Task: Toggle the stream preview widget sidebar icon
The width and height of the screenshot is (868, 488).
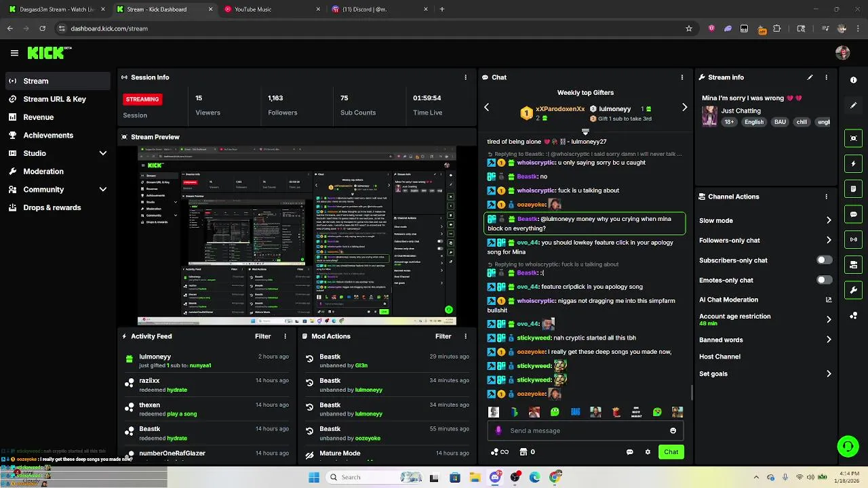Action: 854,138
